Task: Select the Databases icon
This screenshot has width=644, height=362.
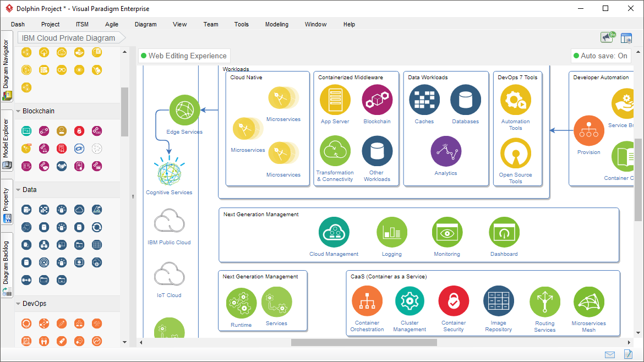Action: point(465,100)
